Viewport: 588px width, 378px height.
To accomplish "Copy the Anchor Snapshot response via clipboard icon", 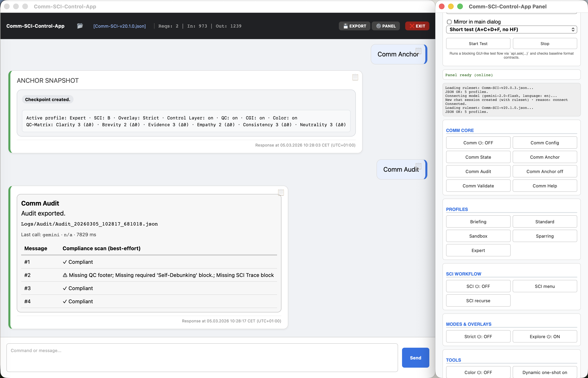I will pos(355,77).
